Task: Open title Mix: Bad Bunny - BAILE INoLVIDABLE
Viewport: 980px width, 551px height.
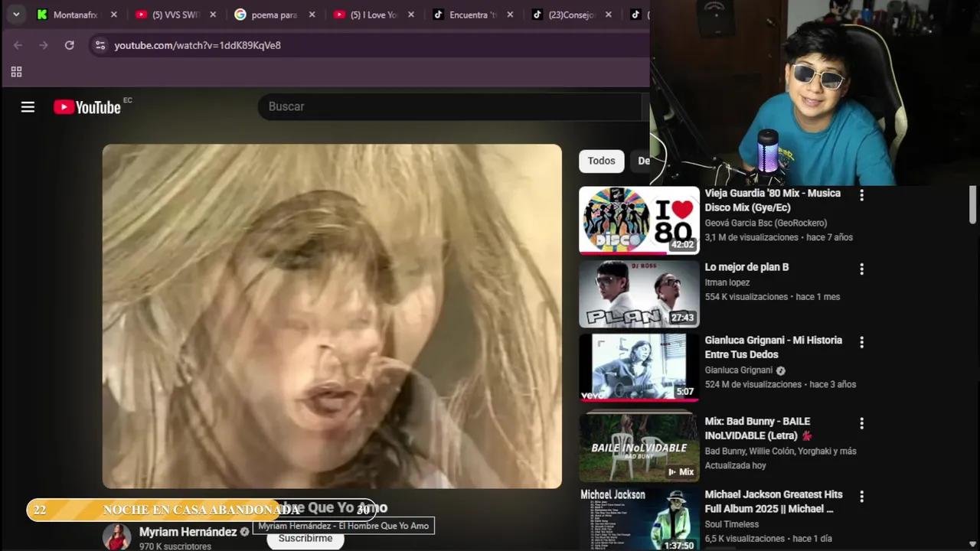Action: [x=757, y=429]
